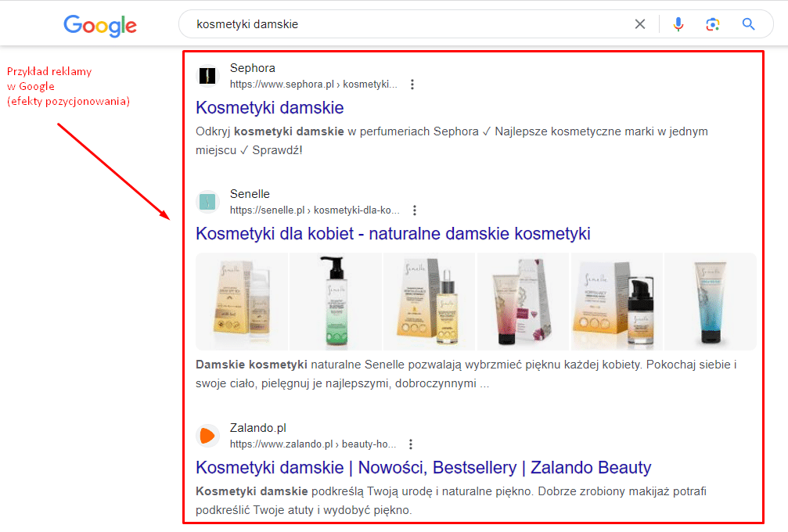Click Senelle snippet starting Damskie kosmetyki naturalne
Screen dimensions: 788x532
pos(466,374)
